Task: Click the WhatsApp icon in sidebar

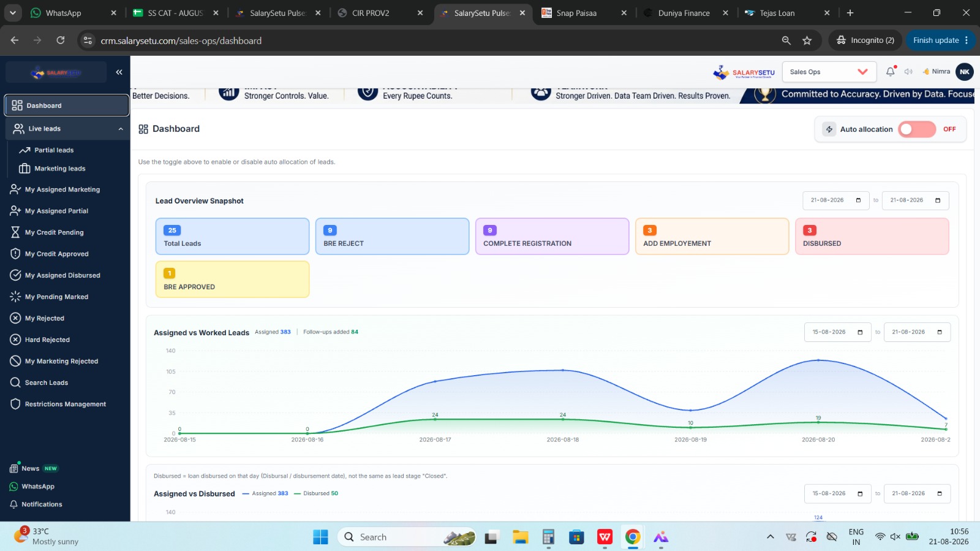Action: tap(13, 487)
